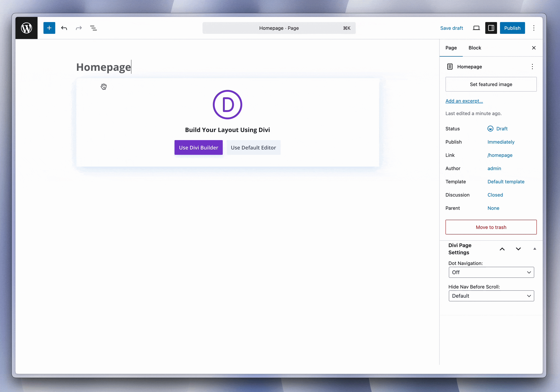
Task: Move Divi Page Settings panel up
Action: pos(502,249)
